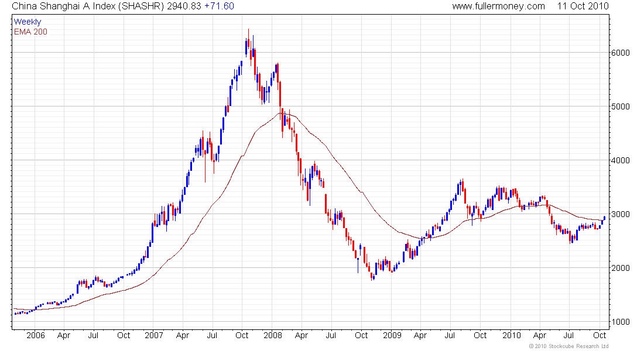Click the 4000 y-axis label
Screen dimensions: 644x351
click(x=620, y=160)
